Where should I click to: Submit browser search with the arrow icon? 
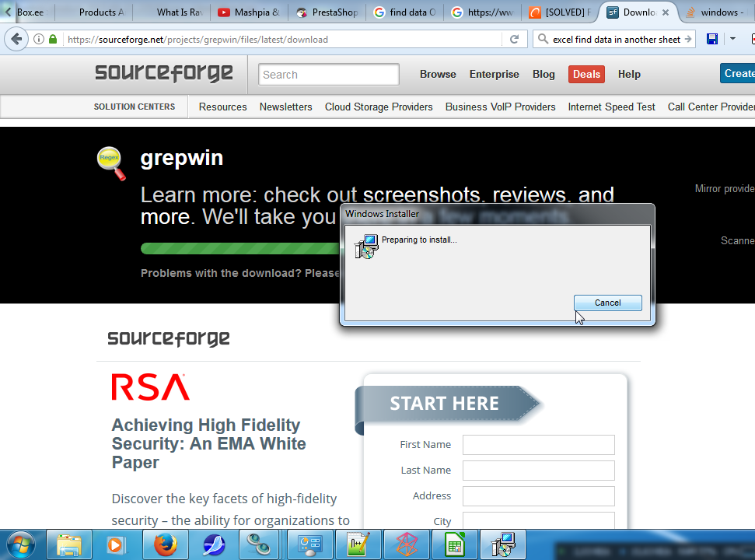(x=688, y=39)
